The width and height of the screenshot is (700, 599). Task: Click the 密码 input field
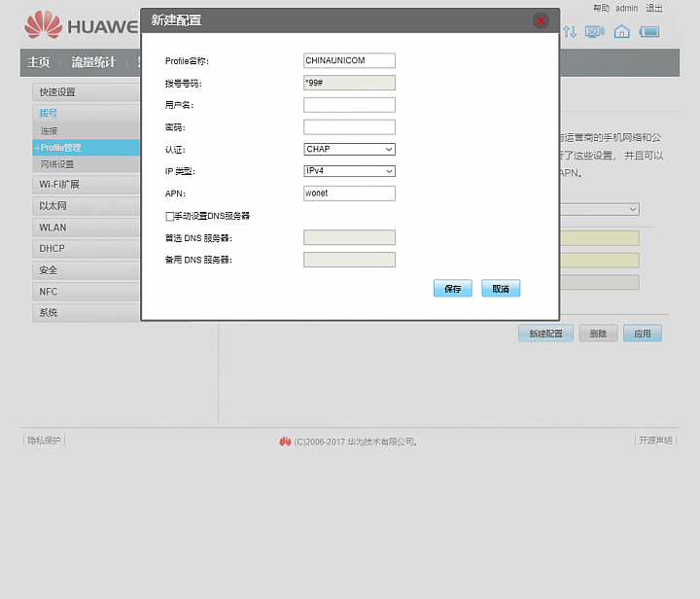(349, 127)
